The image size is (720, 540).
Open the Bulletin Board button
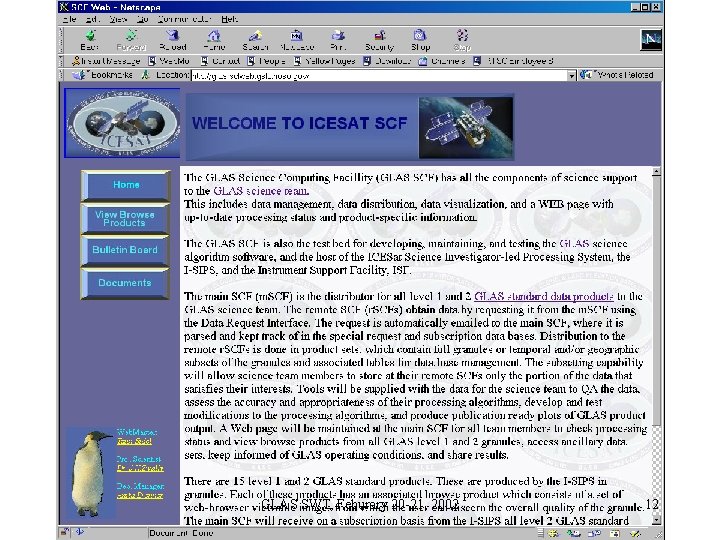(125, 251)
